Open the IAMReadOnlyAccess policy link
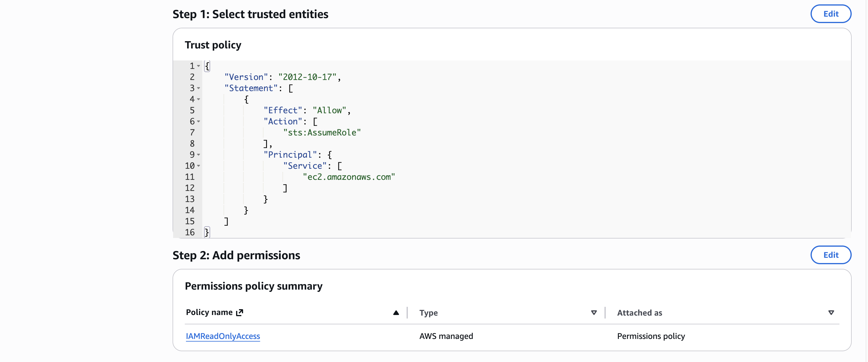 (223, 336)
